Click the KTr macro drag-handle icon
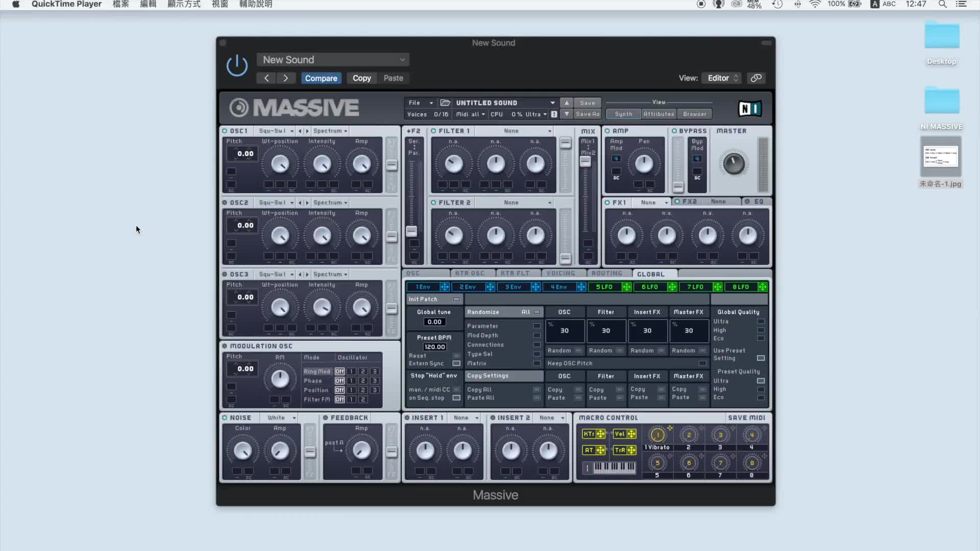This screenshot has height=551, width=980. [x=601, y=434]
